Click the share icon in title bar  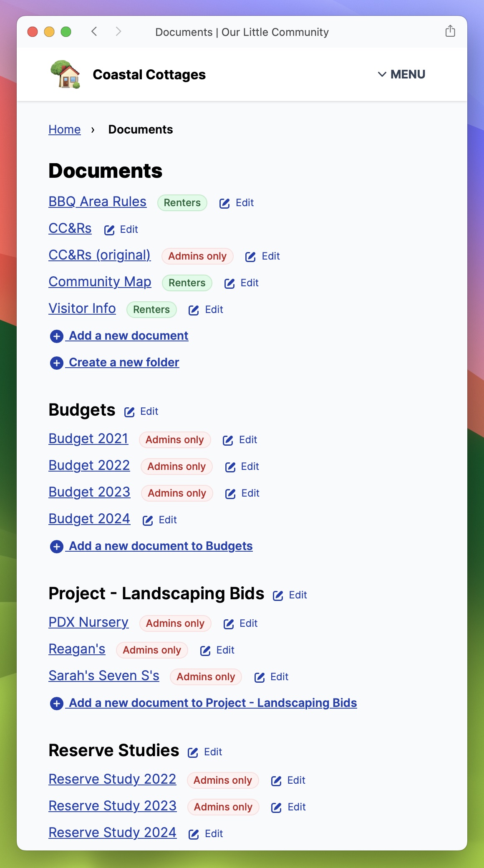(450, 31)
